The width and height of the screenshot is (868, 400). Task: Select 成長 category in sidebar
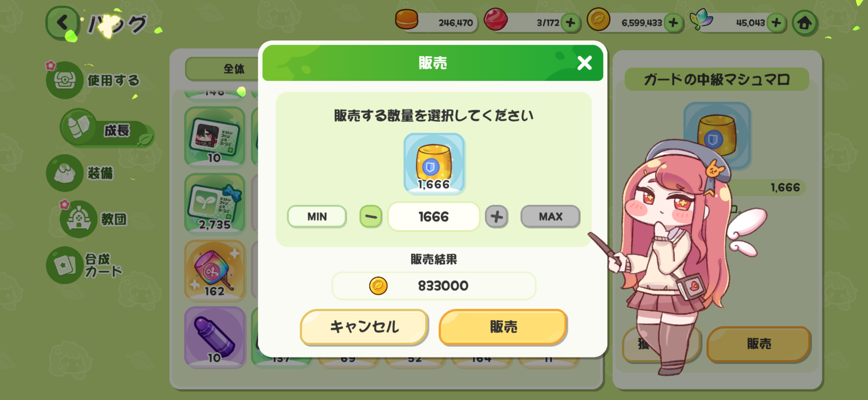point(107,130)
